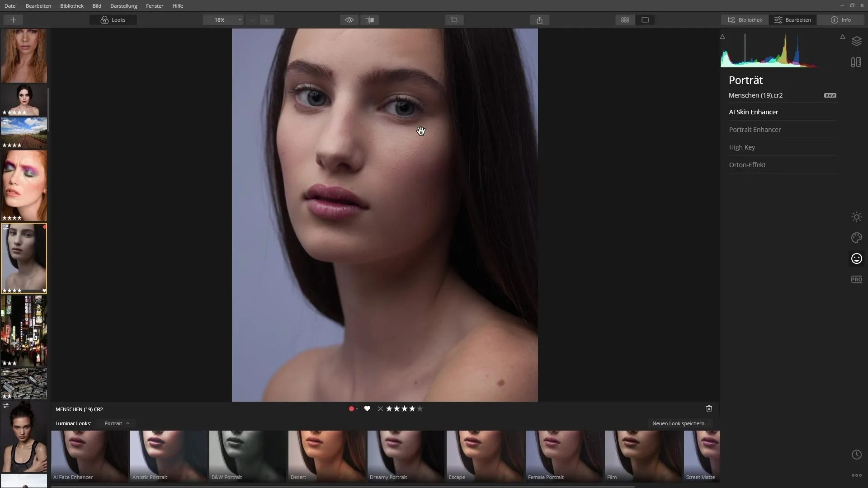Open the Looks panel button
Viewport: 868px width, 488px height.
(x=113, y=20)
